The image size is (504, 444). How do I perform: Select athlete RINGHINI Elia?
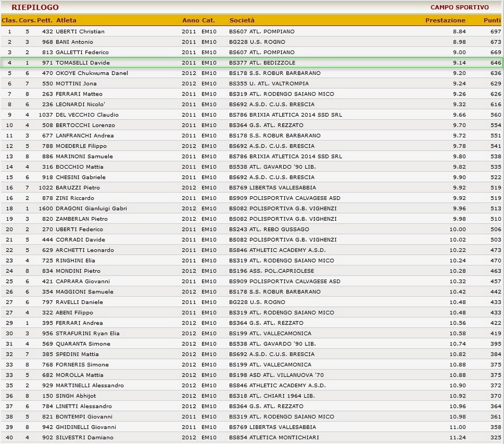point(75,260)
